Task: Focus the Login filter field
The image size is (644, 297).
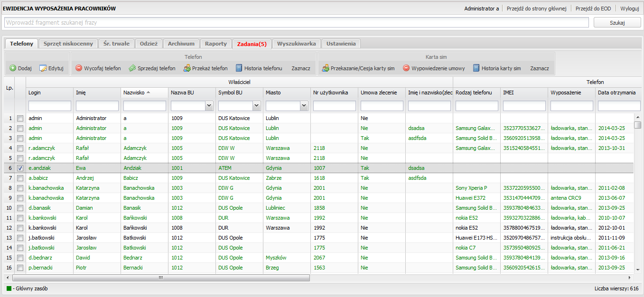Action: (x=50, y=106)
